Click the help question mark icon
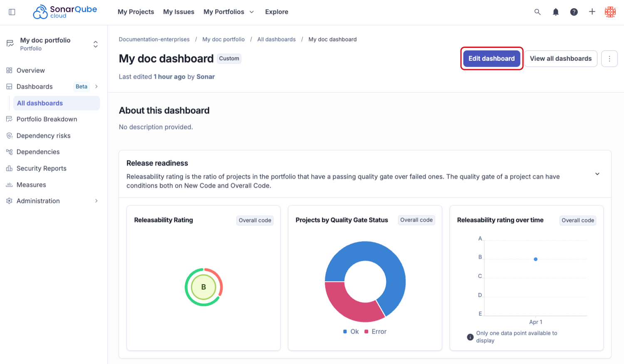Screen dimensions: 624x364 (574, 12)
